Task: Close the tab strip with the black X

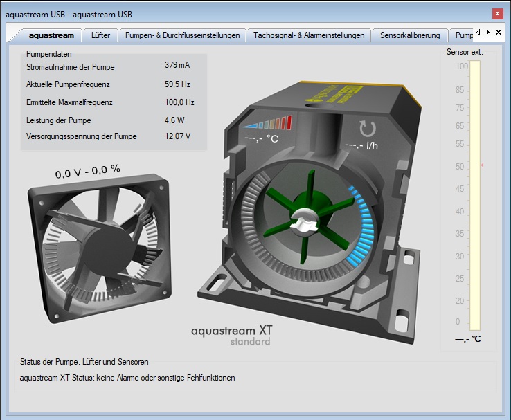Action: pyautogui.click(x=499, y=32)
